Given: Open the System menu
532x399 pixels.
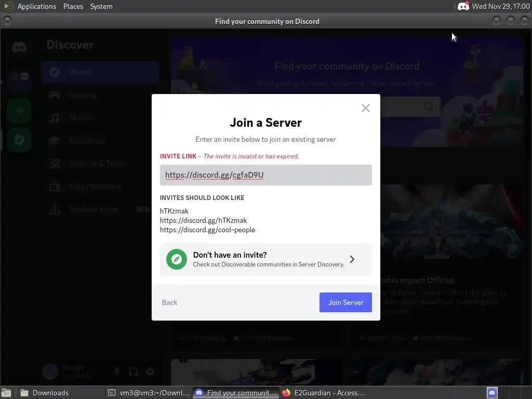Looking at the screenshot, I should click(x=101, y=6).
